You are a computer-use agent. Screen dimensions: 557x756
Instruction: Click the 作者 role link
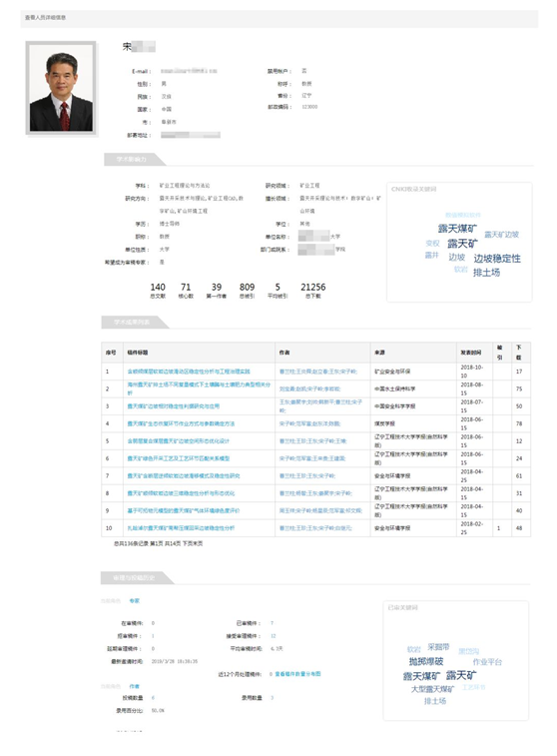point(135,686)
